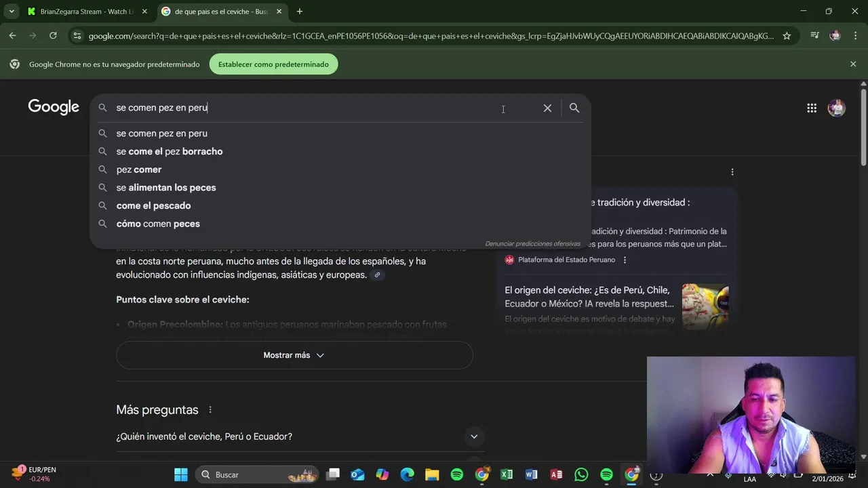Open Microsoft Edge from taskbar
The height and width of the screenshot is (488, 868).
pyautogui.click(x=407, y=474)
